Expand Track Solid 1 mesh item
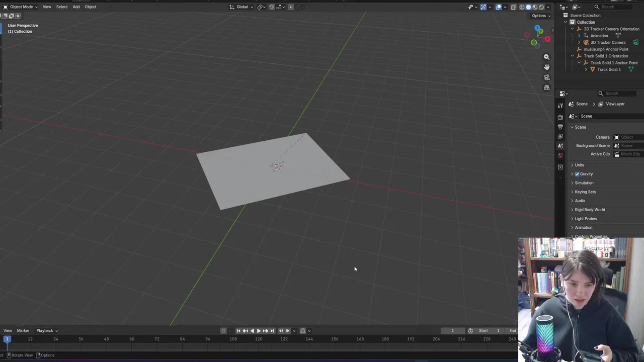Screen dimensions: 644x362 pyautogui.click(x=586, y=69)
